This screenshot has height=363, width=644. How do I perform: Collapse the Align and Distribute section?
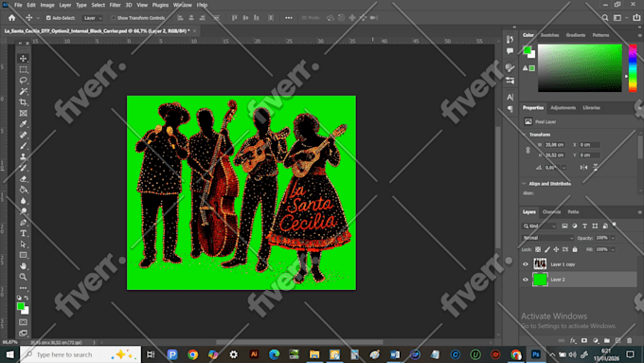click(524, 184)
